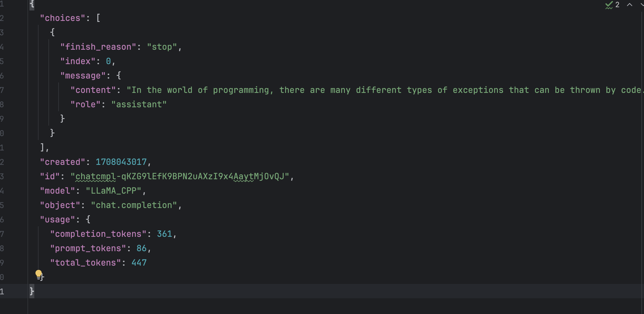Click the typo count number 2

617,5
